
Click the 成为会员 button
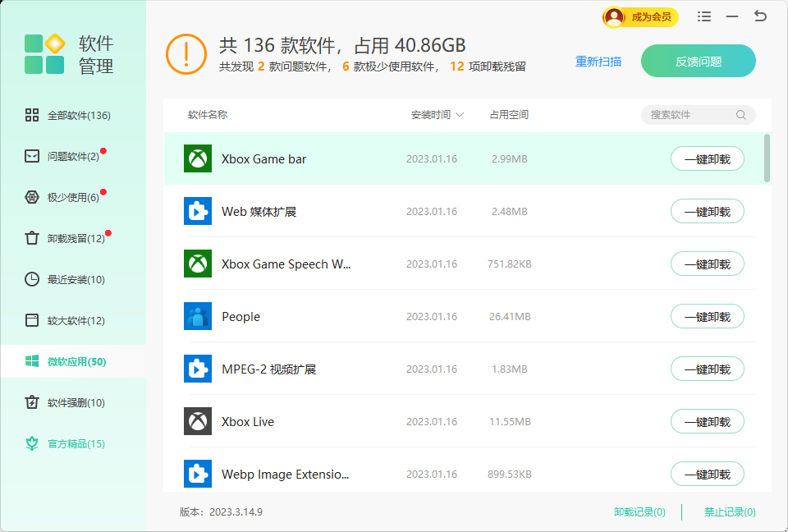[641, 17]
